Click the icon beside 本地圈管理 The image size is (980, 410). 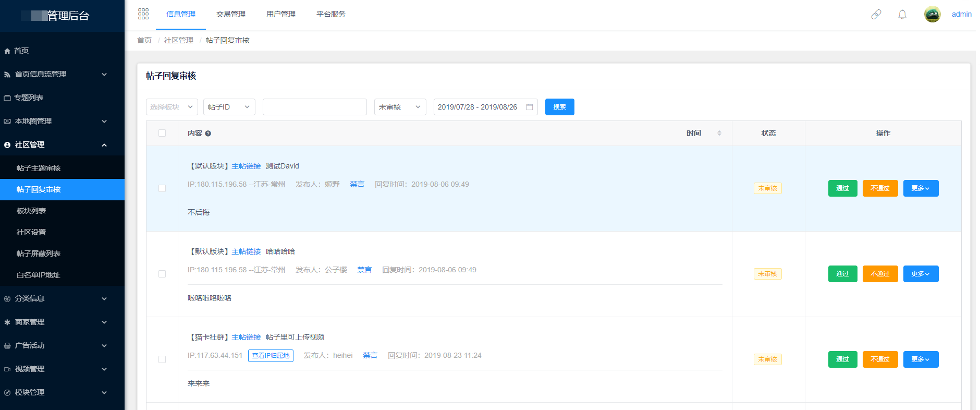[x=7, y=122]
